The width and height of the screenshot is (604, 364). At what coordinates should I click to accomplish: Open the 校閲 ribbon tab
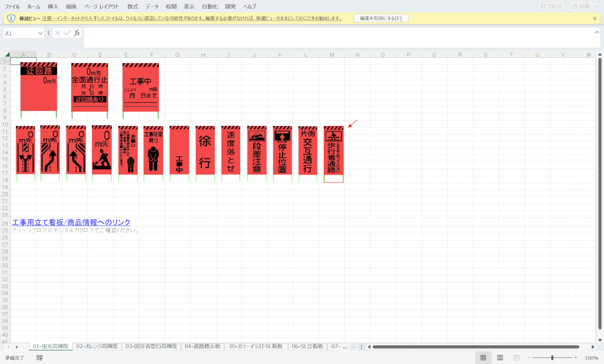coord(171,6)
